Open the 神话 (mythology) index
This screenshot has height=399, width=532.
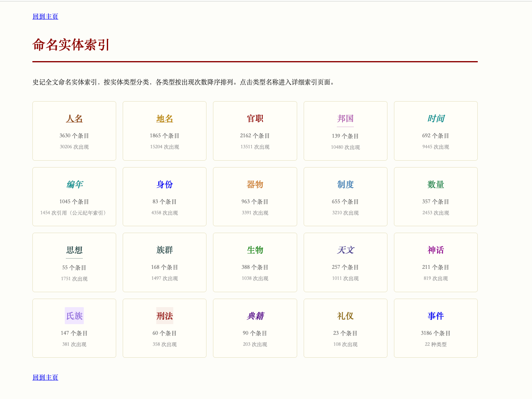(436, 250)
